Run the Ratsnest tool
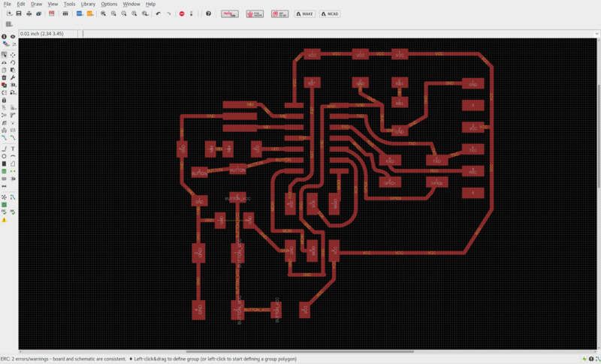The height and width of the screenshot is (364, 601). pos(4,197)
